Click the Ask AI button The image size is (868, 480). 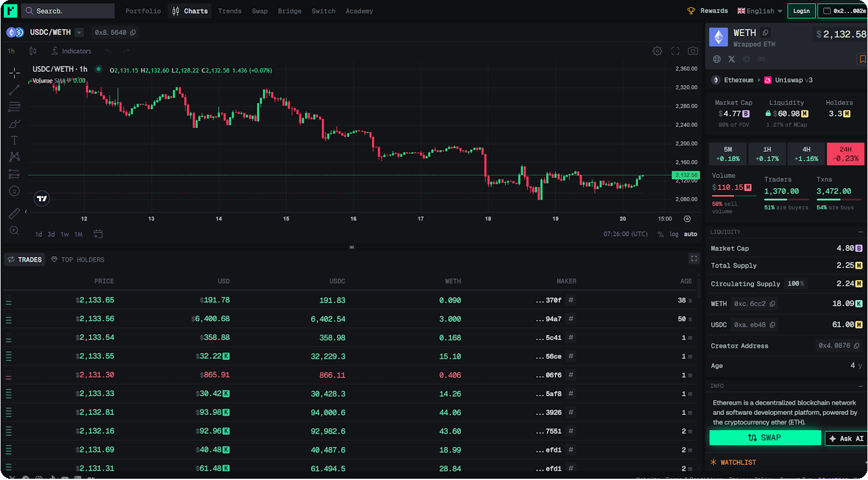coord(847,438)
